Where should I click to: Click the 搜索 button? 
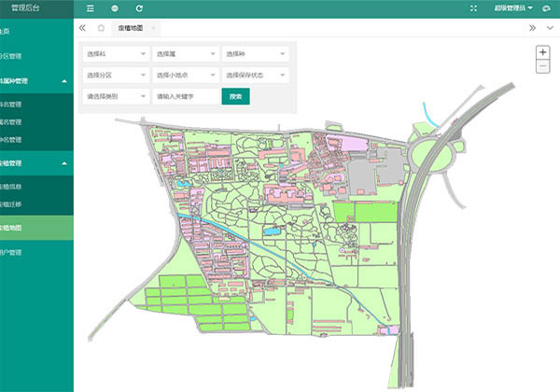pos(235,96)
